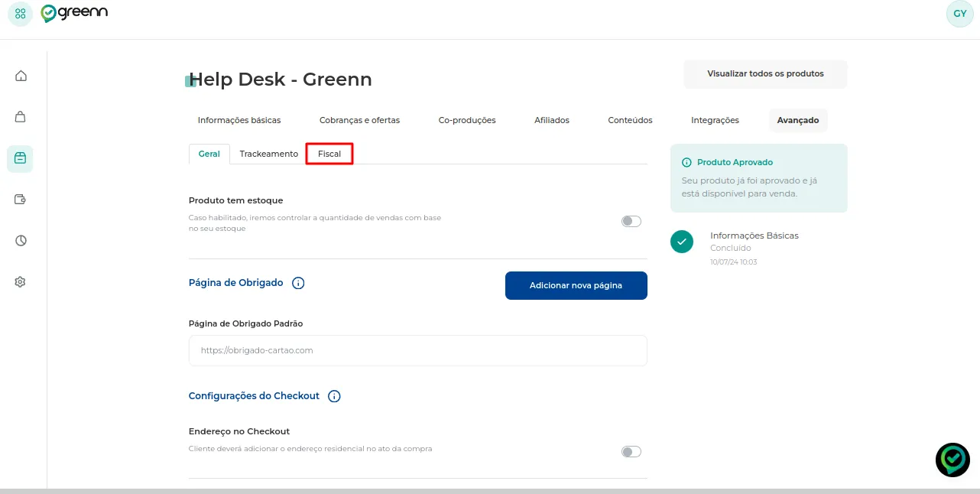Click the Informações Básicas completed checkmark icon
Viewport: 980px width, 494px height.
pyautogui.click(x=682, y=242)
